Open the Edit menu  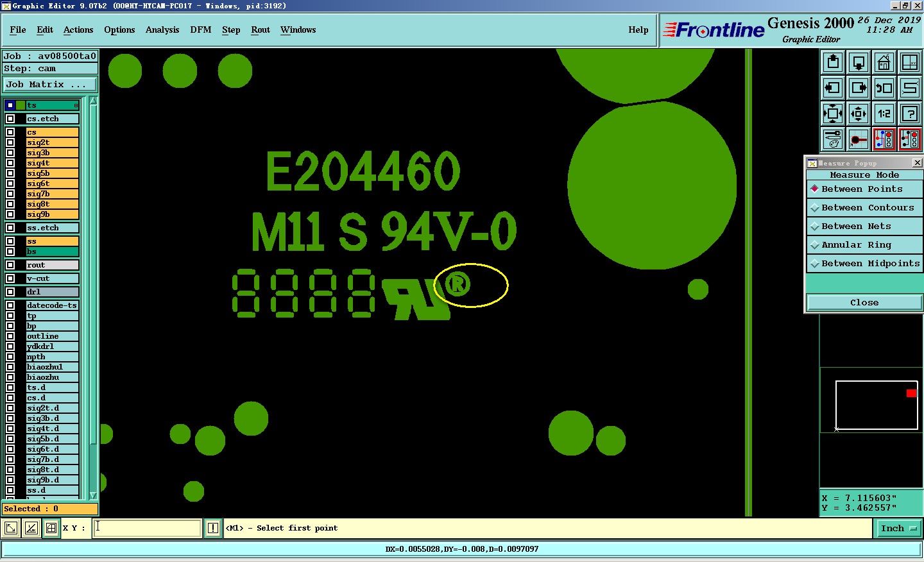(x=45, y=30)
